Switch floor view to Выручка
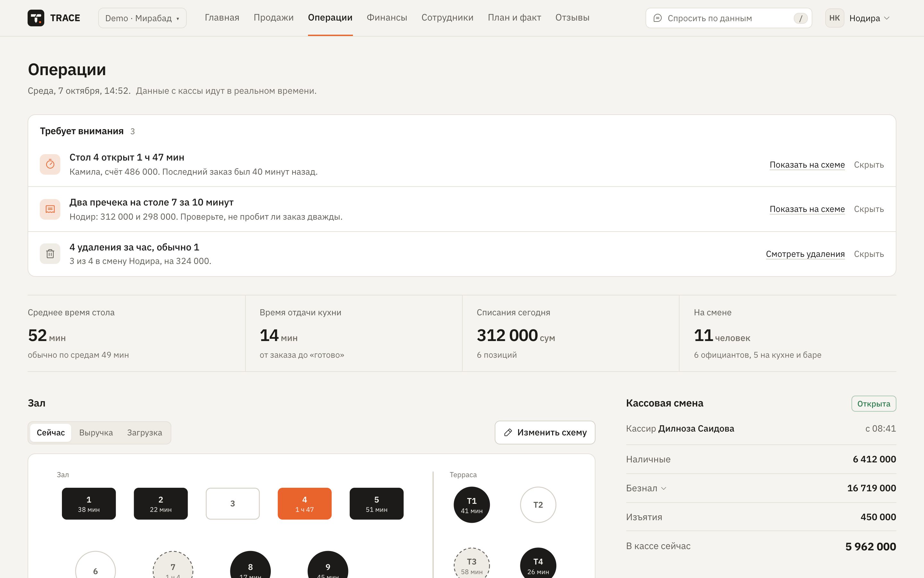The image size is (924, 578). tap(96, 433)
